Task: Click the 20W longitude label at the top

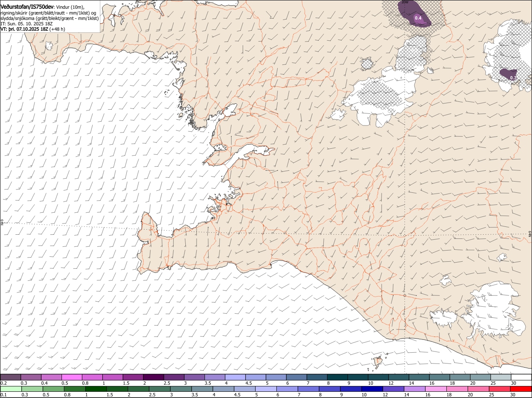Action: coord(404,2)
